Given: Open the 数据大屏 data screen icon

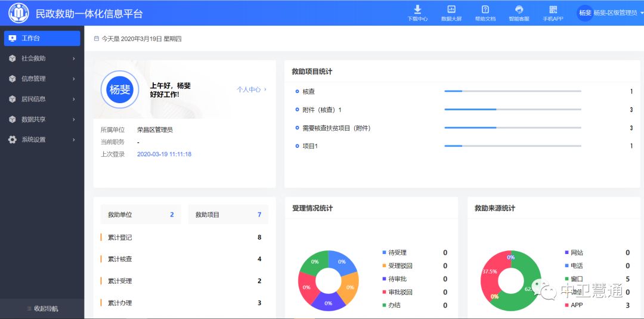Looking at the screenshot, I should 451,10.
